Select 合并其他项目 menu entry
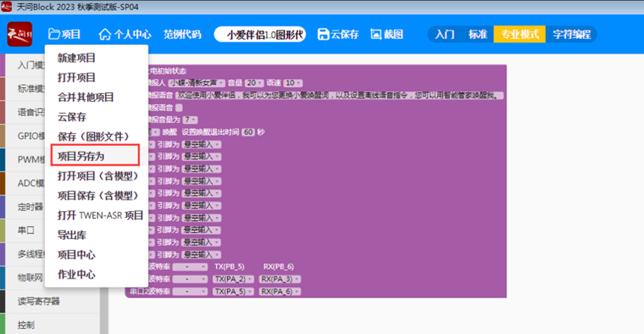This screenshot has width=644, height=334. coord(85,97)
